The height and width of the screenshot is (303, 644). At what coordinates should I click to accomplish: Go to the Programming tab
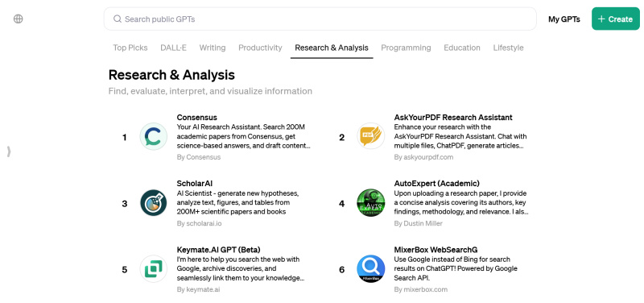click(406, 48)
